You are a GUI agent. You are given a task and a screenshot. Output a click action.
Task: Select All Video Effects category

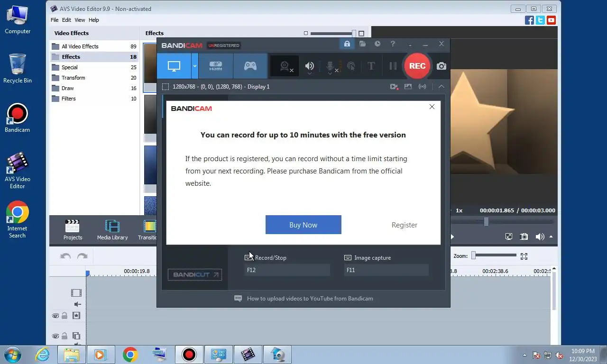[94, 46]
